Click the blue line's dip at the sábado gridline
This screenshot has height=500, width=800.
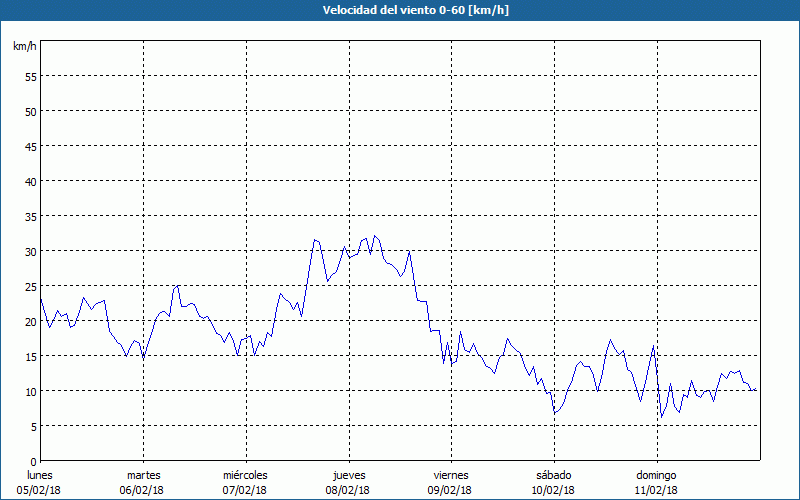pos(554,413)
